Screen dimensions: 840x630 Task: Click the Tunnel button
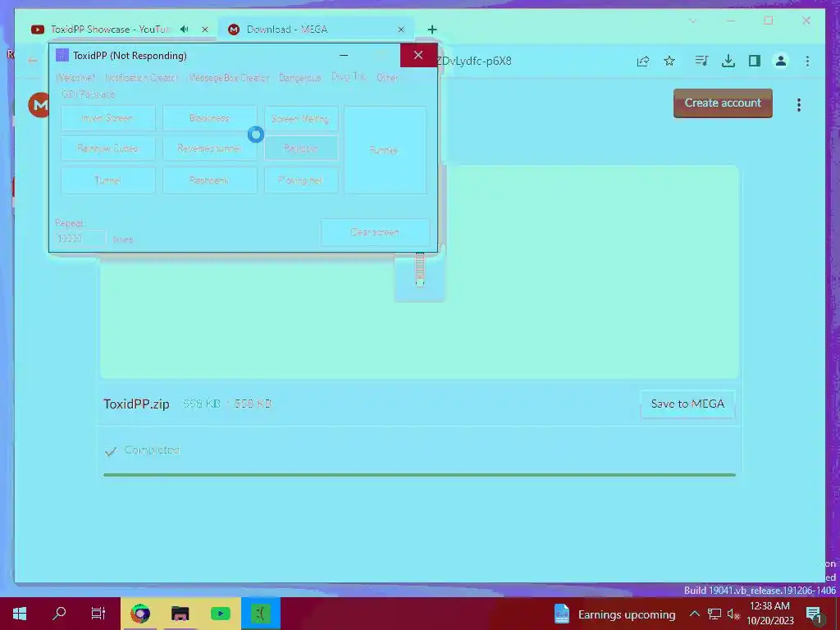(107, 180)
